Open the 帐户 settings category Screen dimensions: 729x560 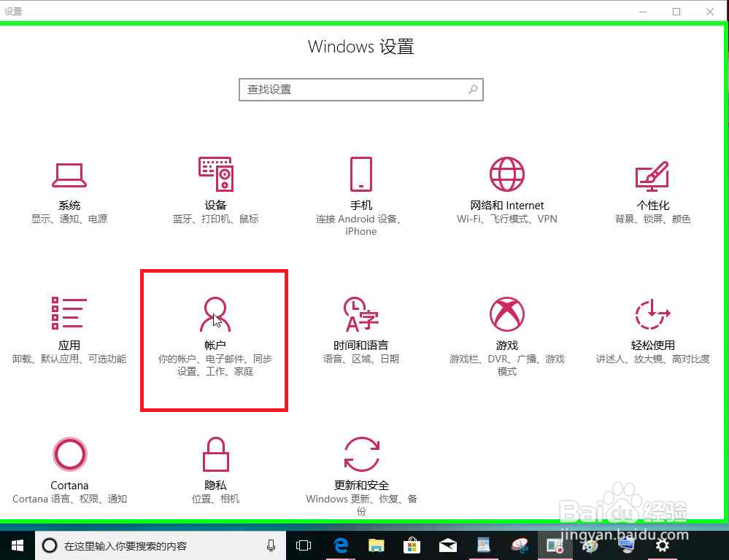(x=215, y=337)
